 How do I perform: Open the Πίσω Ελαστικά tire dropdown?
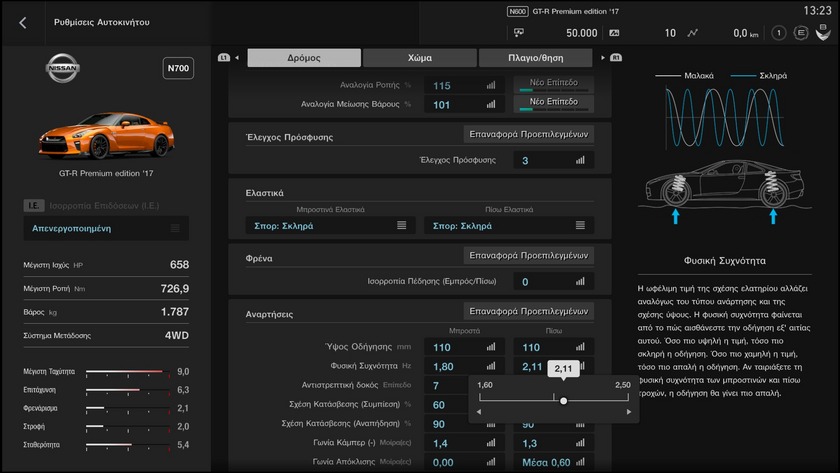[508, 226]
